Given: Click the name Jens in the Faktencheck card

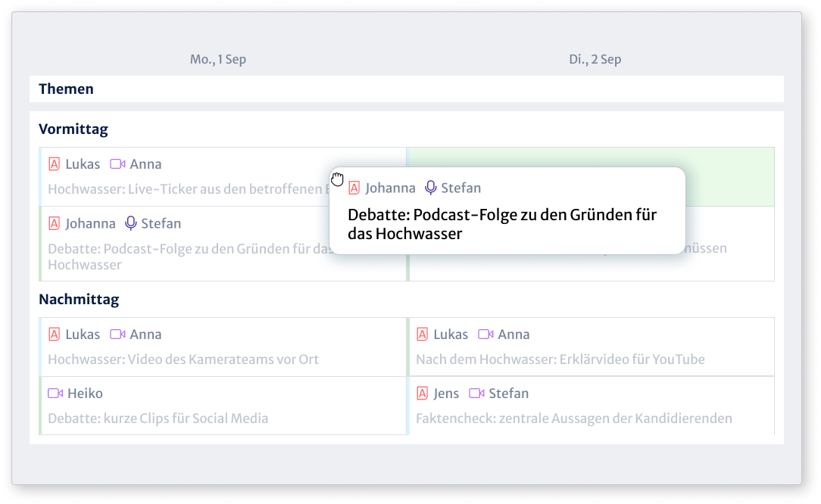Looking at the screenshot, I should tap(446, 393).
